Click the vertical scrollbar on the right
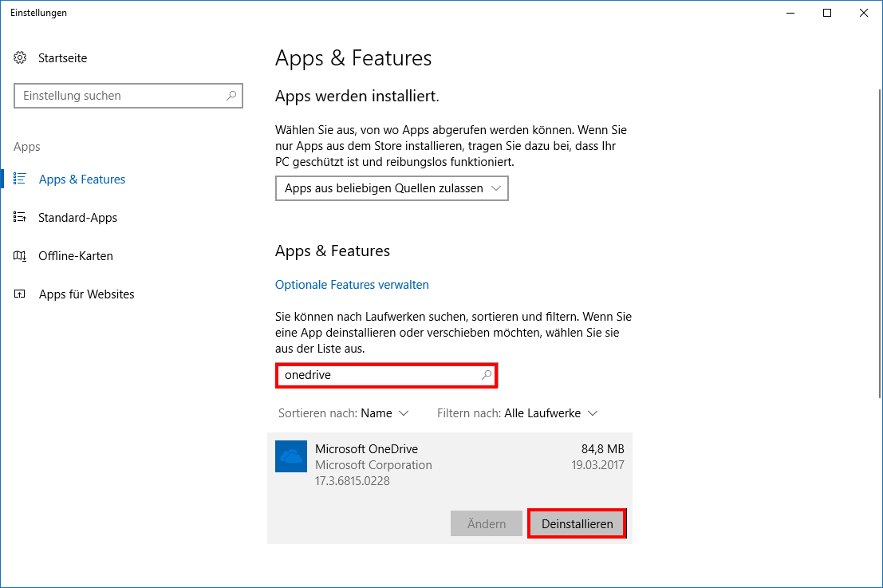This screenshot has height=588, width=883. tap(880, 243)
